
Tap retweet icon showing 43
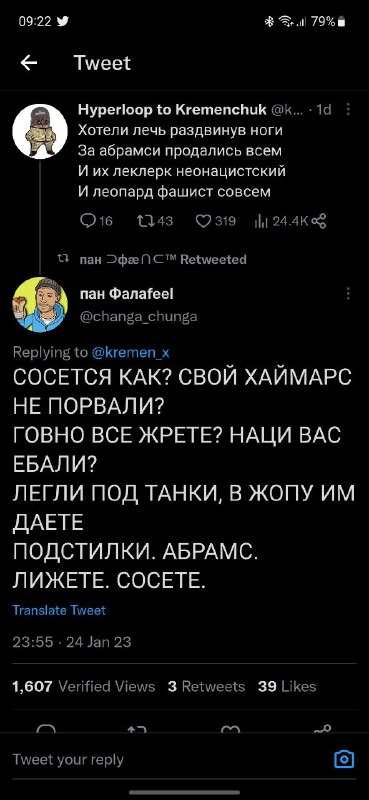pos(144,220)
